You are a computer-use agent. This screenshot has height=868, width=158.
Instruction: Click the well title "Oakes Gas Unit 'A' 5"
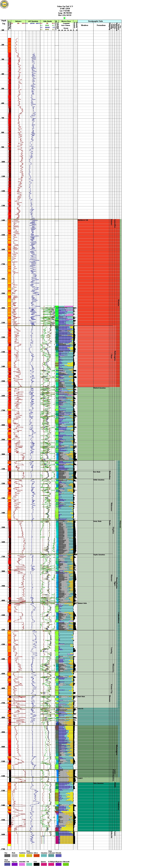click(65, 6)
